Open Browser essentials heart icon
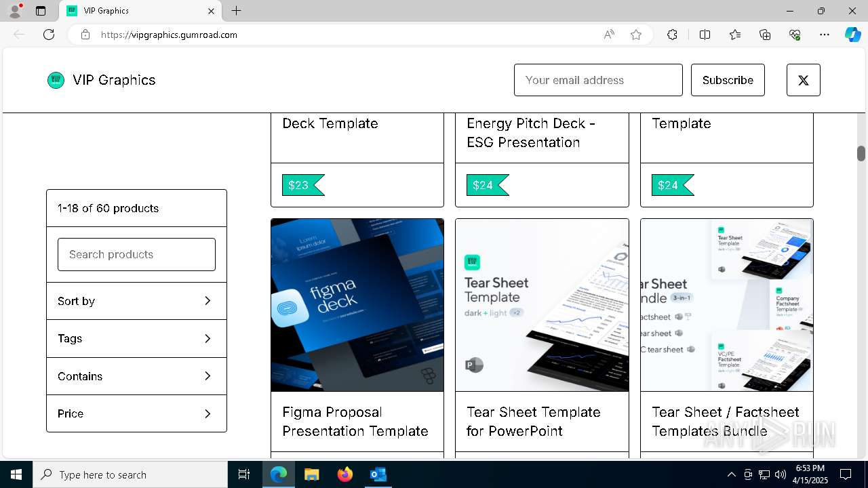868x488 pixels. [795, 35]
